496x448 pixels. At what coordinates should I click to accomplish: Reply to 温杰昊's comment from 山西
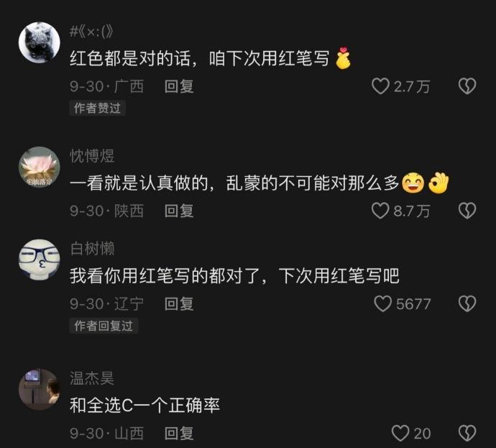click(x=179, y=434)
